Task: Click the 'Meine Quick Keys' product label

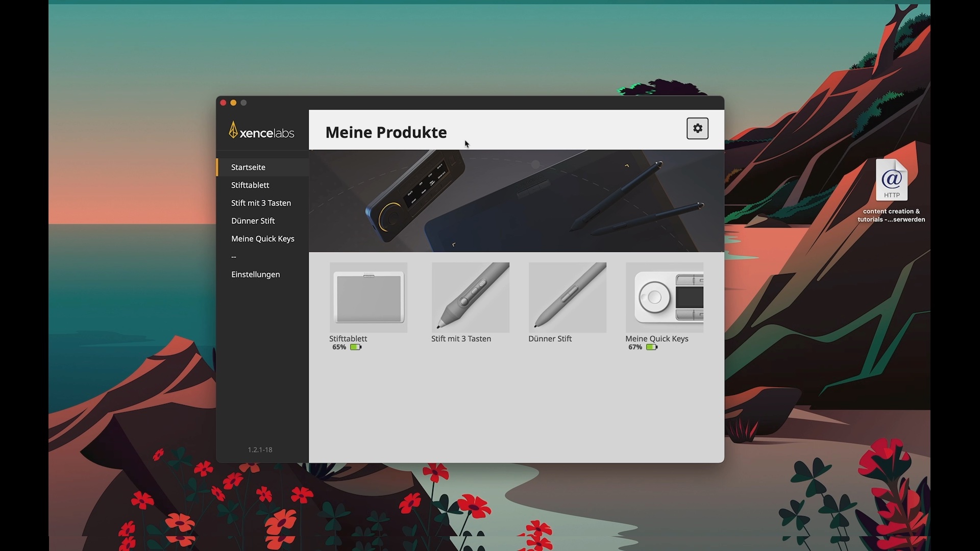Action: [x=657, y=339]
